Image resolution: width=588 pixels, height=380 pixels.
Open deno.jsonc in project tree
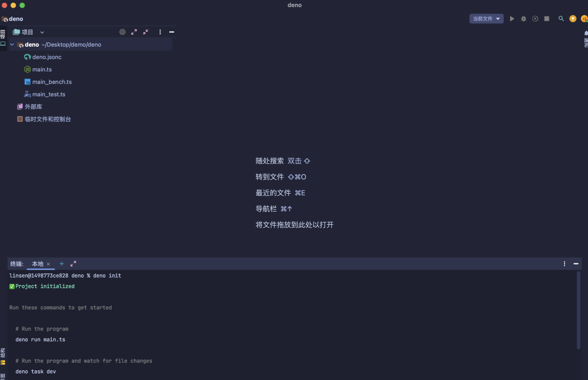point(47,57)
